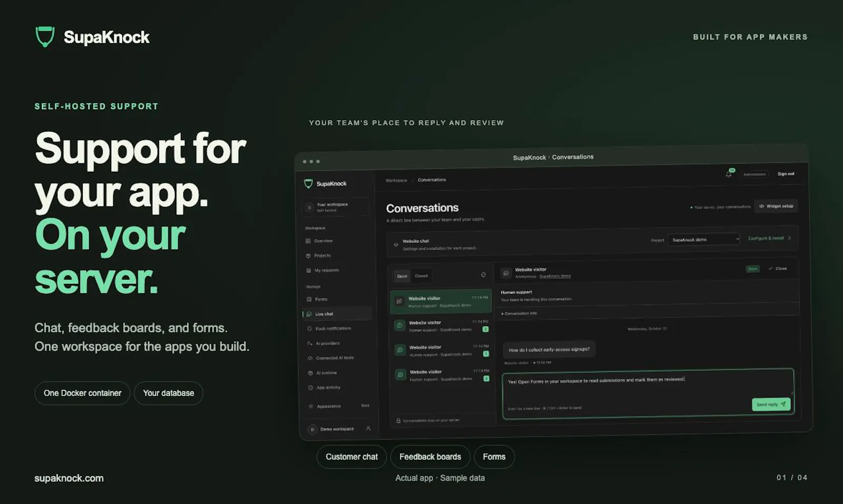Select the highlighted Website visitor conversation
The height and width of the screenshot is (504, 843).
coord(441,301)
